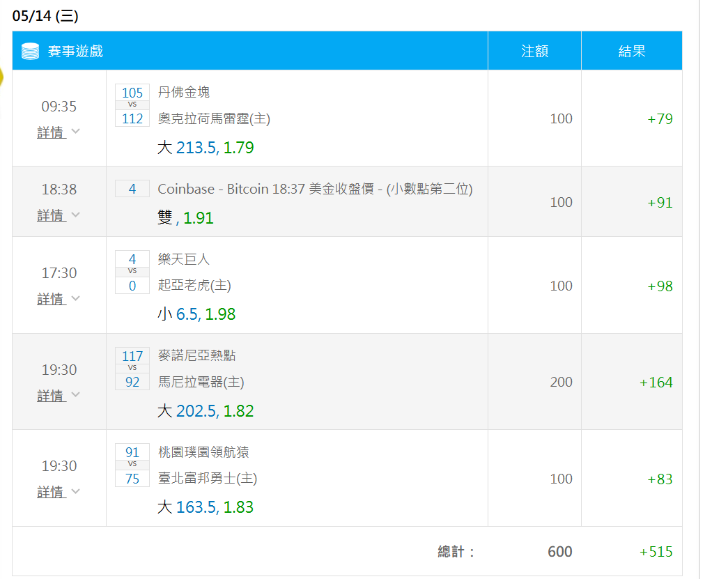Click result value +164
The image size is (728, 579).
tap(656, 382)
